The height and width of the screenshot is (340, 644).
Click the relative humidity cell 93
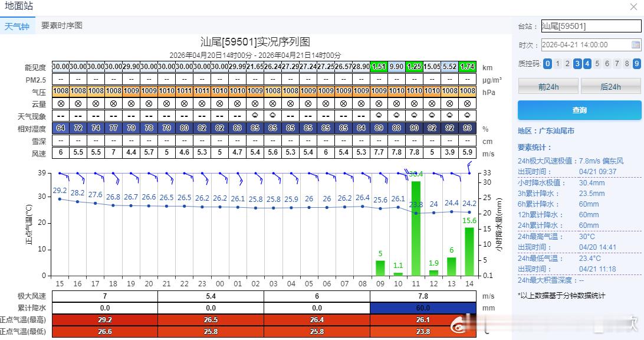coord(468,128)
